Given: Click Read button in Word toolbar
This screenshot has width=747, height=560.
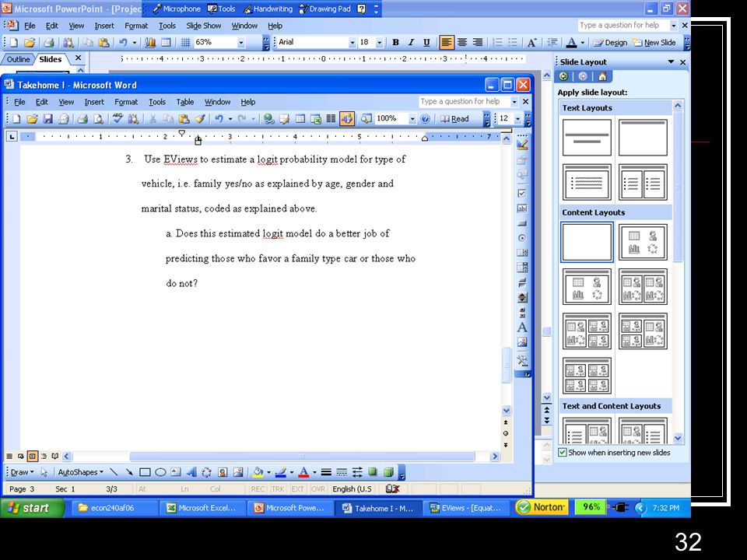Looking at the screenshot, I should pyautogui.click(x=455, y=118).
